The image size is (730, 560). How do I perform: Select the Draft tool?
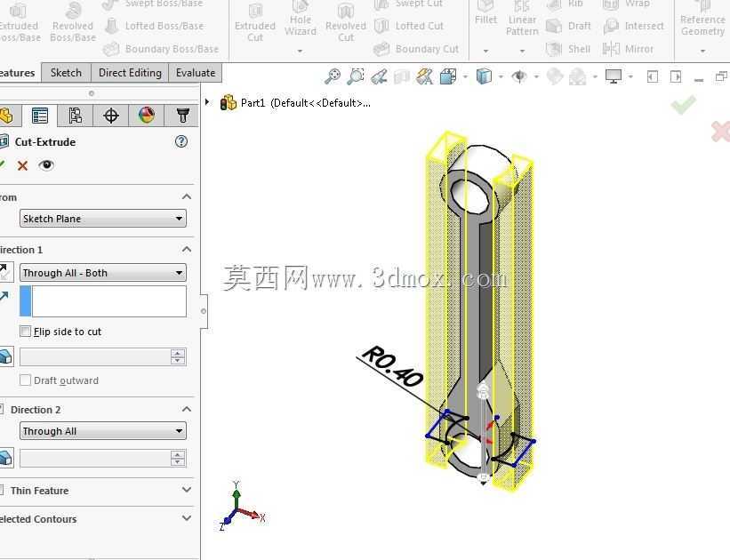click(x=568, y=26)
